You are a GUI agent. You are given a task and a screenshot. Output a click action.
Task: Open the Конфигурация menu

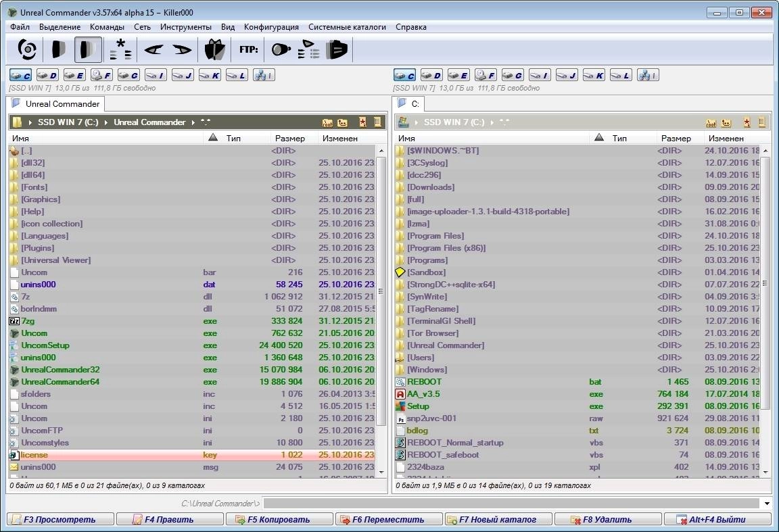(x=271, y=27)
